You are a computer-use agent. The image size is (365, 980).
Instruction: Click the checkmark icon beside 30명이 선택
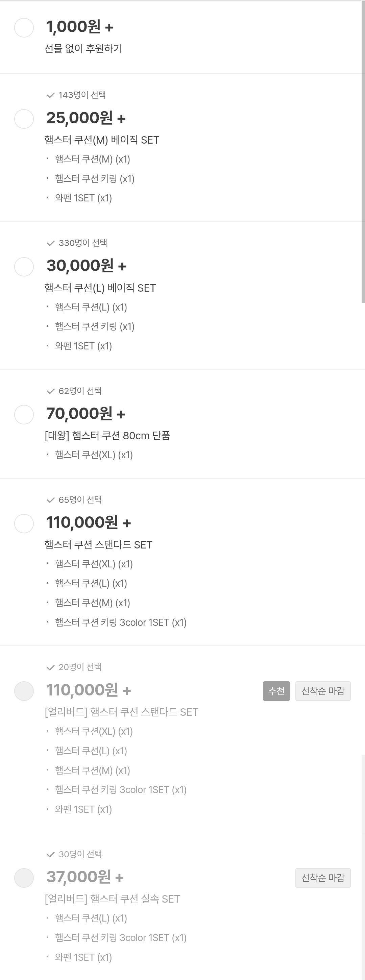tap(50, 854)
